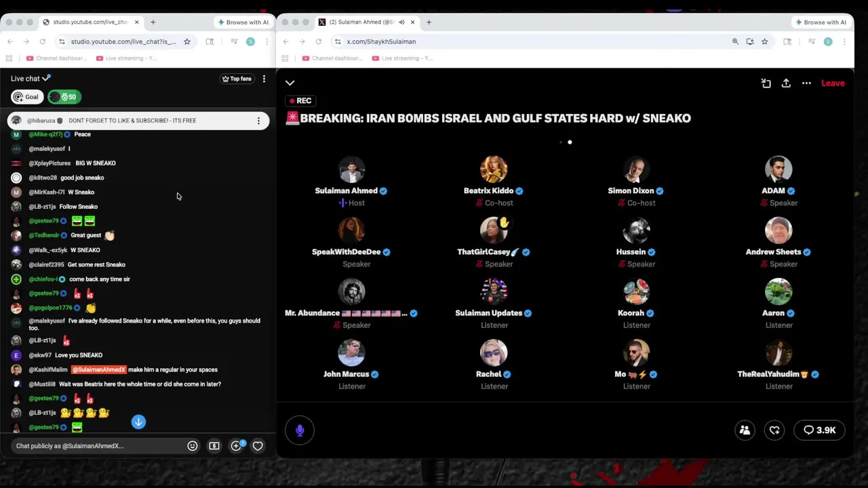The image size is (868, 488).
Task: Open Channel dashboard bookmark in YouTube window
Action: [56, 58]
